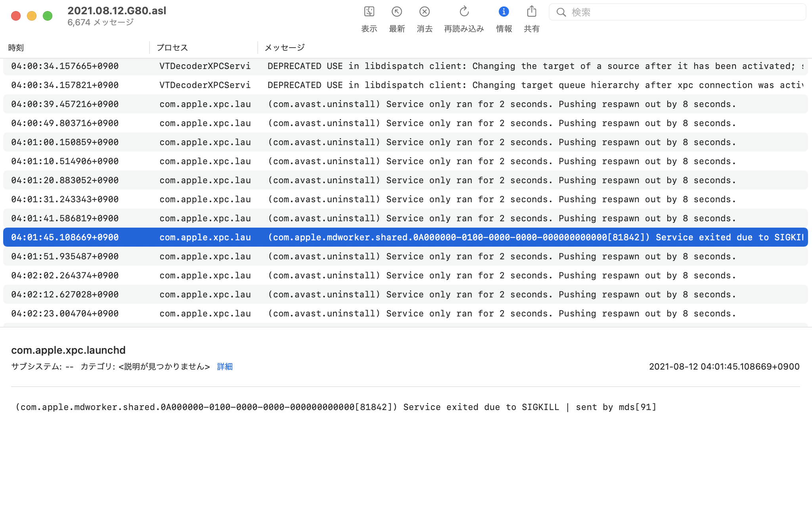The width and height of the screenshot is (812, 529).
Task: Select the 04:00:34.157665 VTDecoderXPCService log row
Action: [x=405, y=66]
